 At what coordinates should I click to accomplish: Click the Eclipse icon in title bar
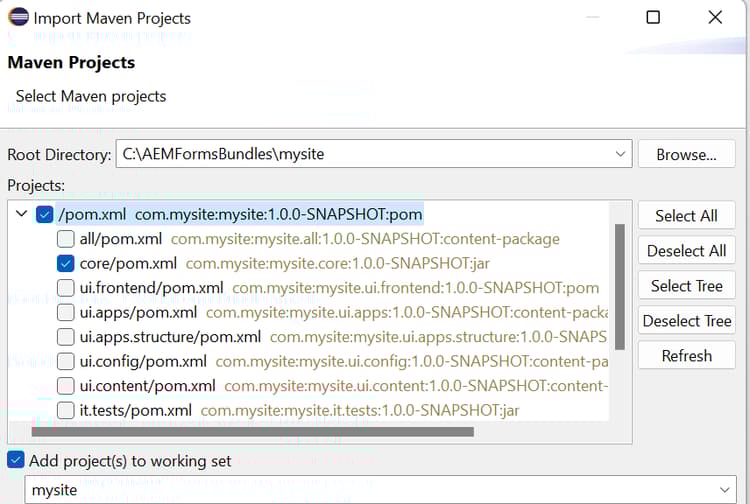[18, 17]
